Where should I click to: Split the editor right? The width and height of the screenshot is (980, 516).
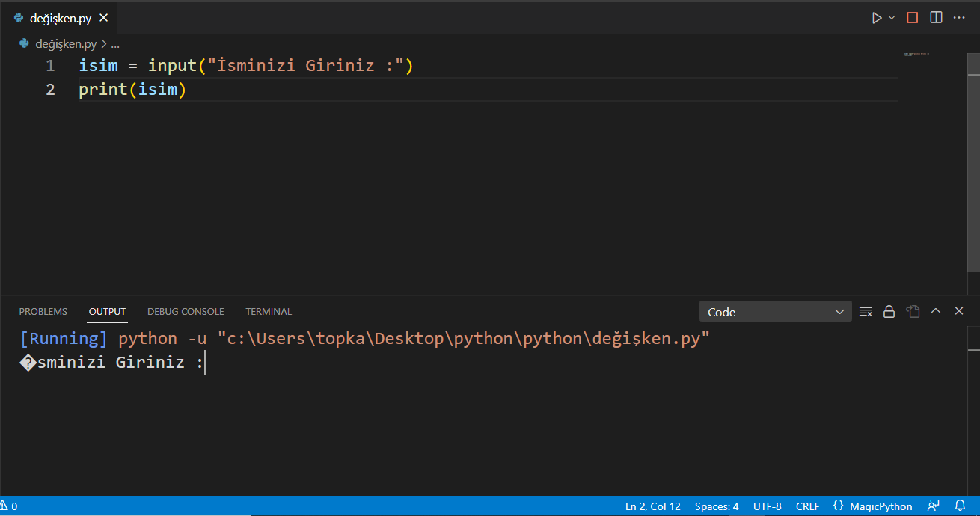coord(936,18)
